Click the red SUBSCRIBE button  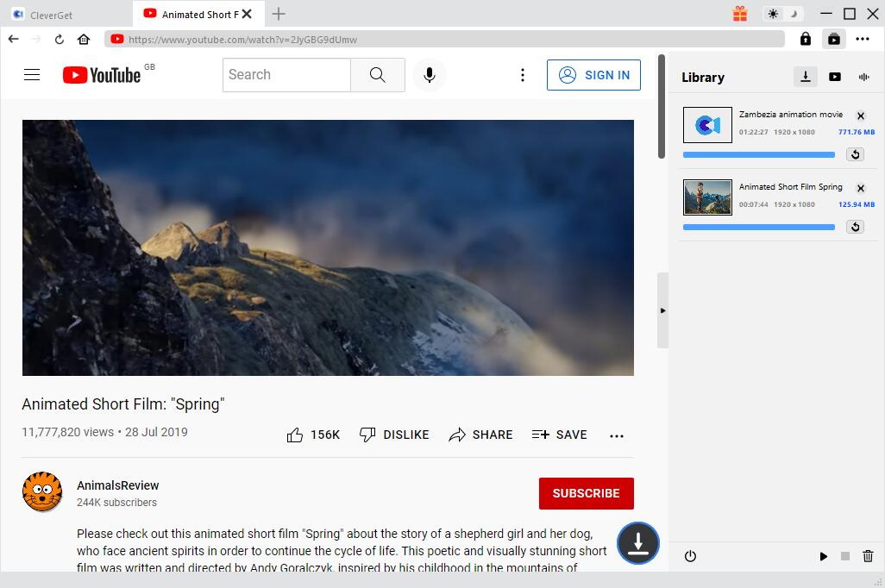(586, 493)
